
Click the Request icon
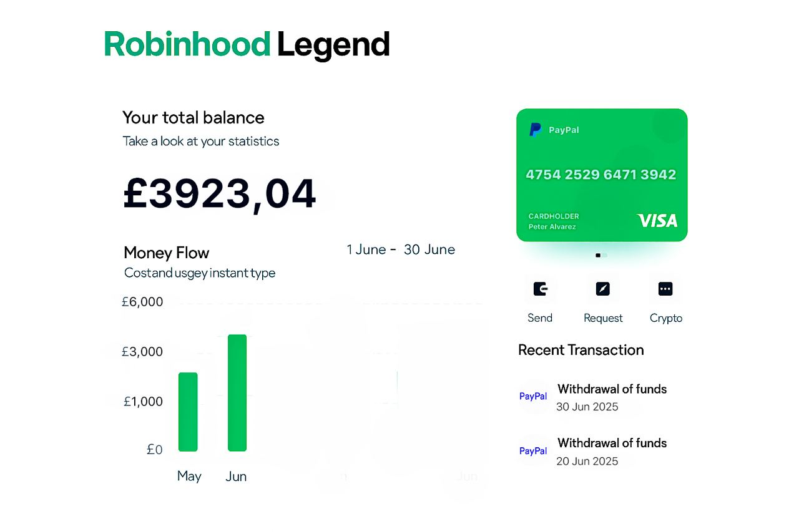pos(602,289)
